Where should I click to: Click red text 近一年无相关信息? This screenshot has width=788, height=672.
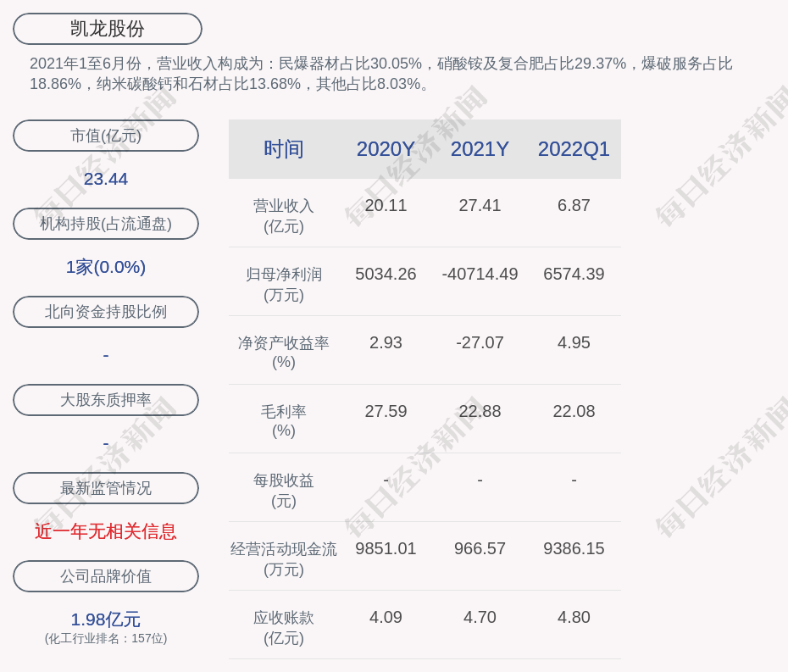tap(106, 531)
